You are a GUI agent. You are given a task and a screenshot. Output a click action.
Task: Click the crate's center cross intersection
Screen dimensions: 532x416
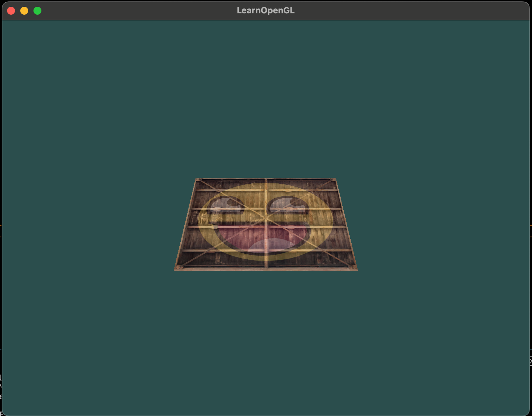(266, 218)
